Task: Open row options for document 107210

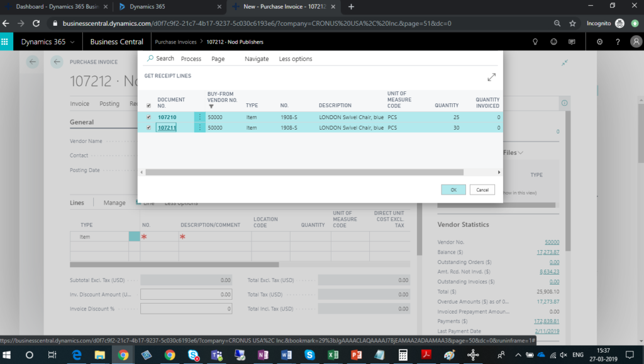Action: 200,117
